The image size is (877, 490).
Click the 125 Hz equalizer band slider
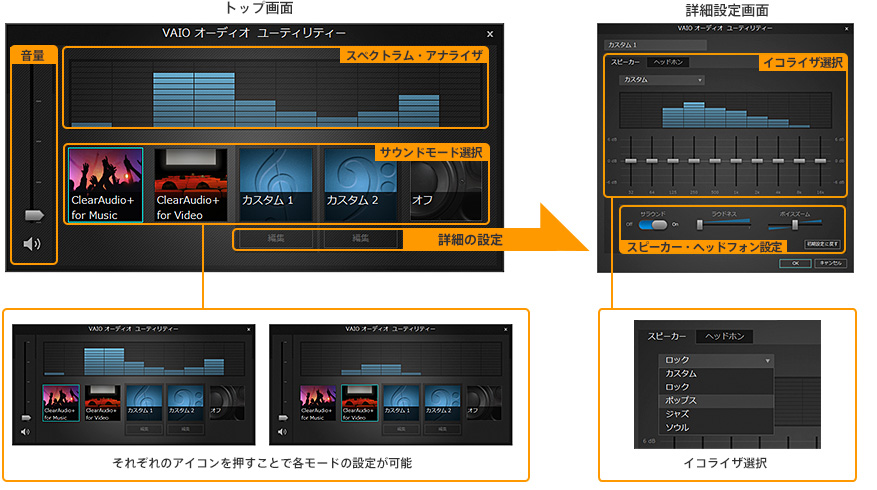coord(673,161)
